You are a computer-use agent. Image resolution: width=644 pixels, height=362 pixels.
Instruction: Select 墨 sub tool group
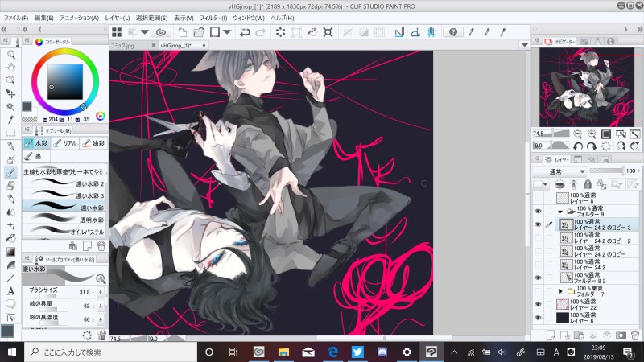pyautogui.click(x=35, y=156)
